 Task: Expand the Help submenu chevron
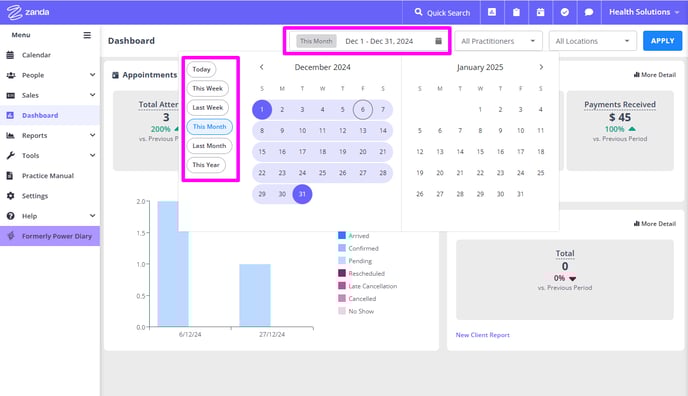click(x=92, y=216)
